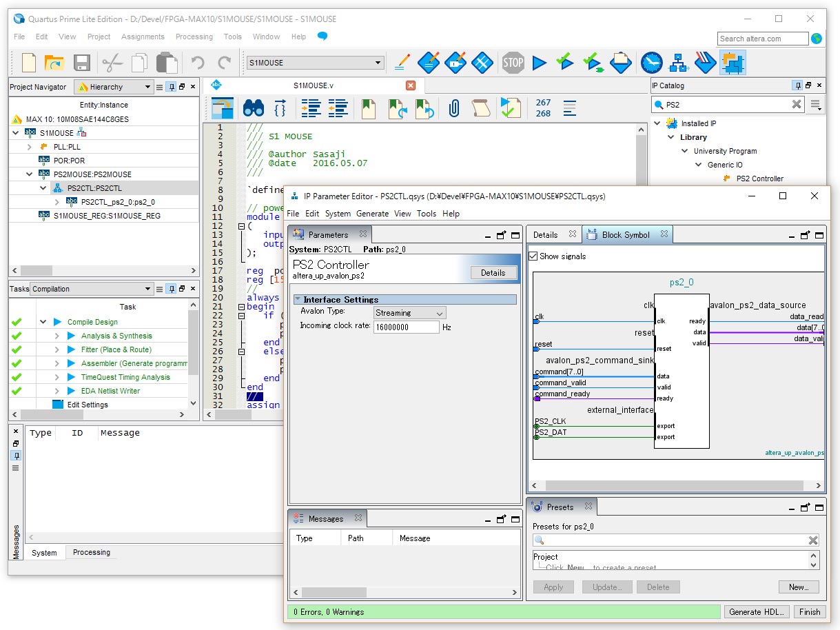Open the Programmer icon in toolbar

point(705,63)
